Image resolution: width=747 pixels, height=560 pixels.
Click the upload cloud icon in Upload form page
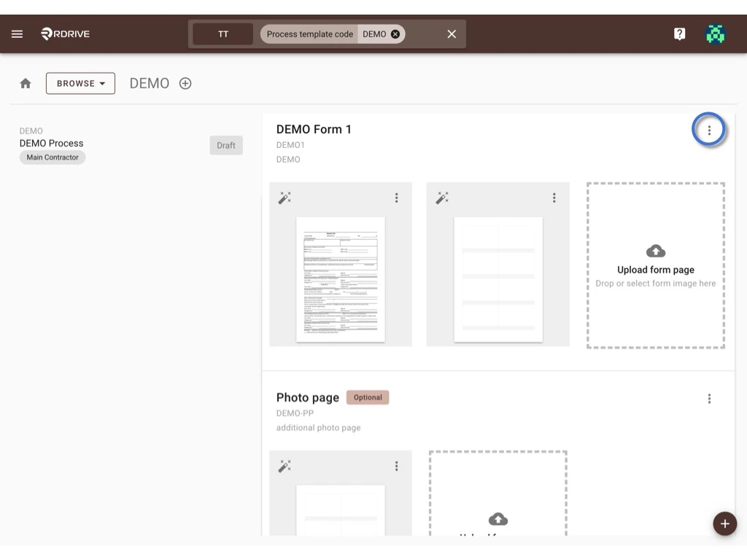[x=654, y=250]
